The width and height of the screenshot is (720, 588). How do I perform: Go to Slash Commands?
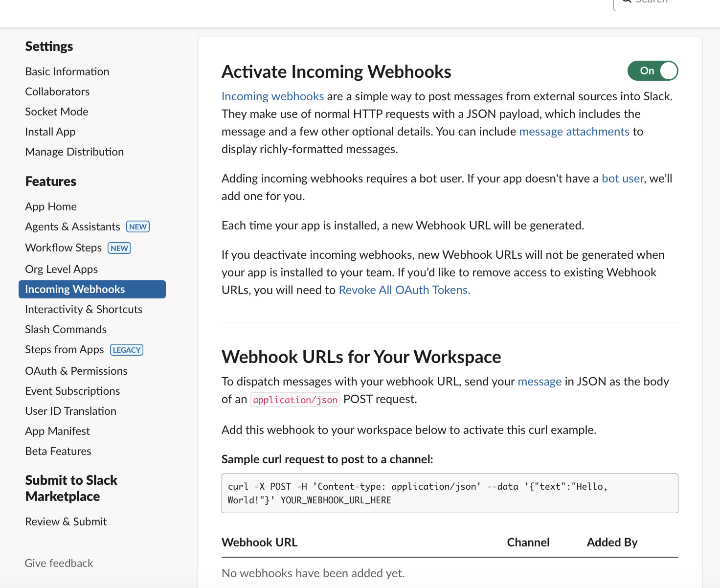[66, 329]
